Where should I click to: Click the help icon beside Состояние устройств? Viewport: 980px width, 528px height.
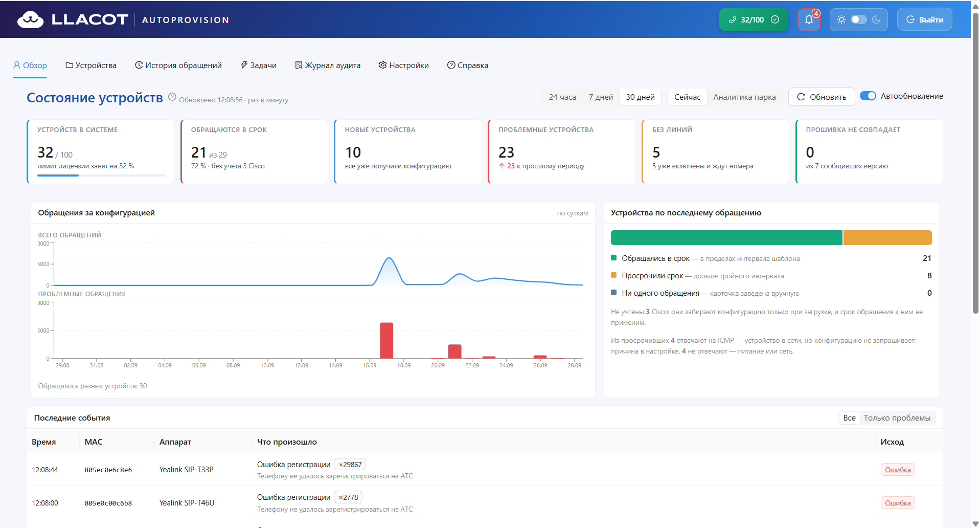tap(172, 97)
